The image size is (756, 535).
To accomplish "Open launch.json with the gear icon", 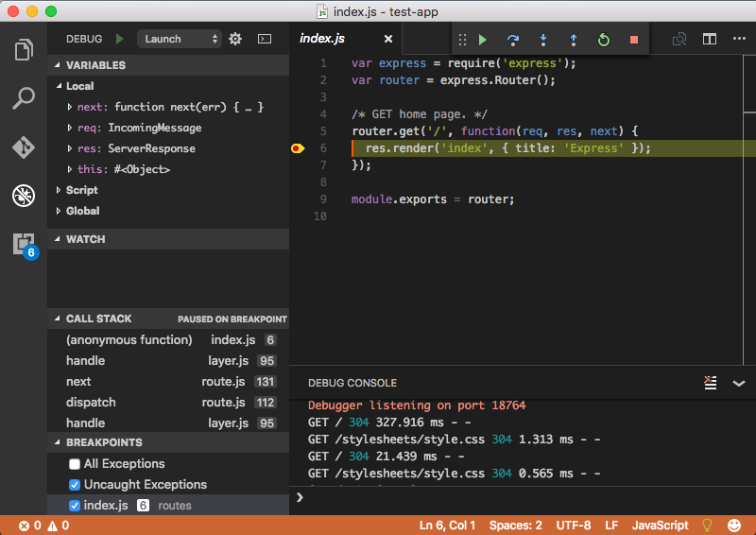I will (235, 39).
